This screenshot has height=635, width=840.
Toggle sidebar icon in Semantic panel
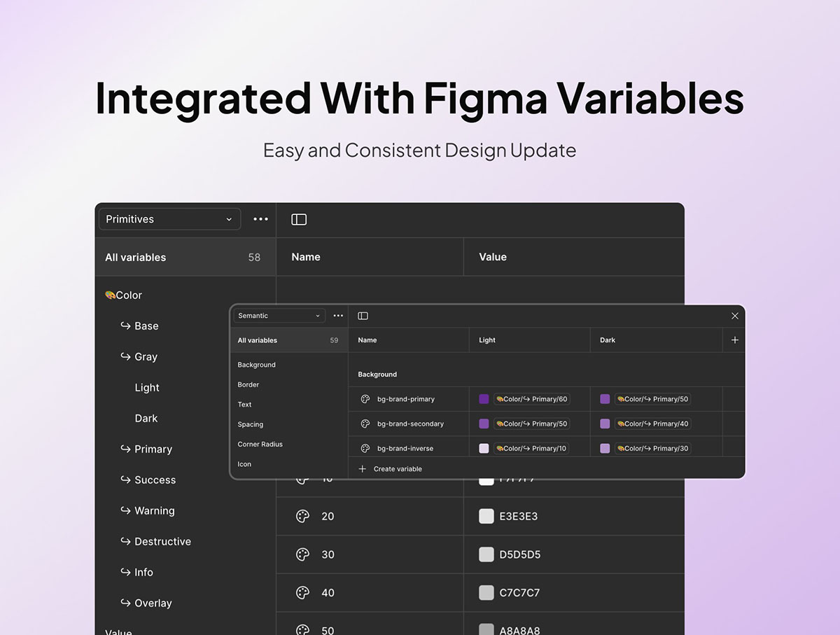coord(363,316)
